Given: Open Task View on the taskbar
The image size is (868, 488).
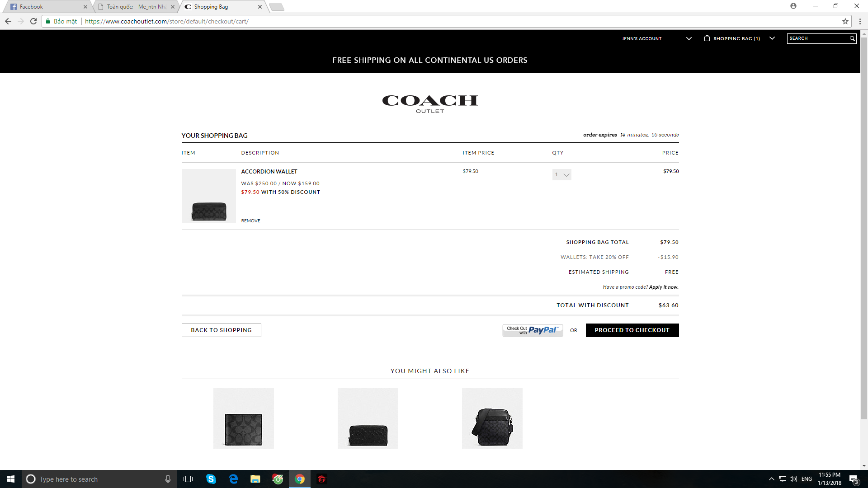Looking at the screenshot, I should 188,479.
